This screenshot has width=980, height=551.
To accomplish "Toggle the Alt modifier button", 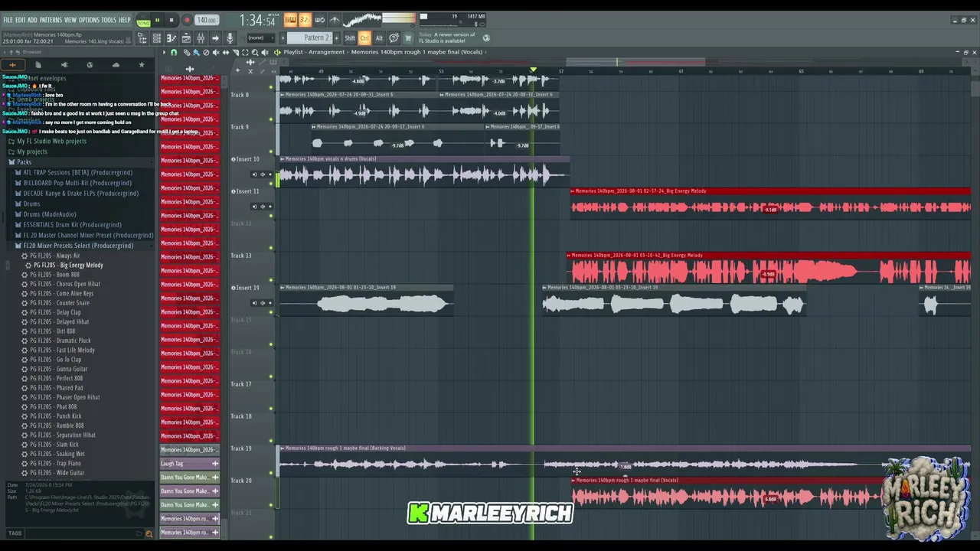I will (x=379, y=38).
